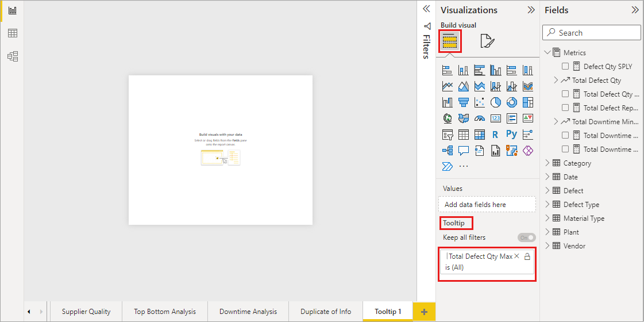Collapse the Fields pane
The height and width of the screenshot is (322, 644).
635,10
